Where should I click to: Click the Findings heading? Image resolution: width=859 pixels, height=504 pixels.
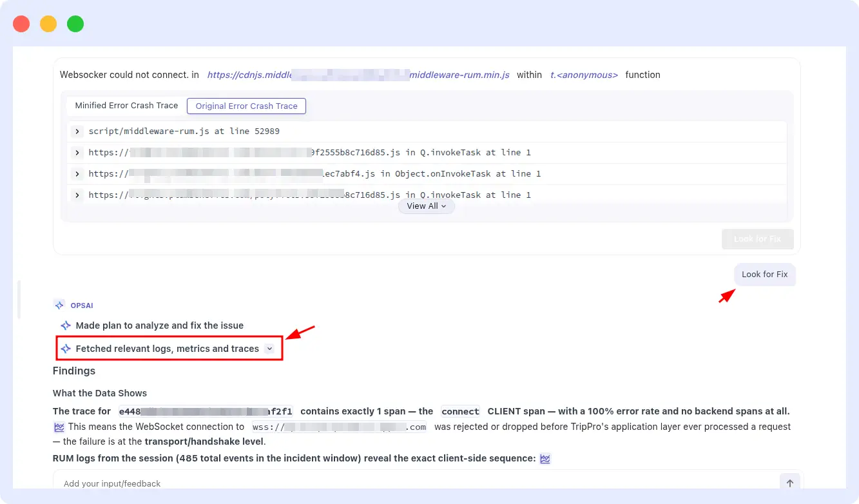click(74, 371)
